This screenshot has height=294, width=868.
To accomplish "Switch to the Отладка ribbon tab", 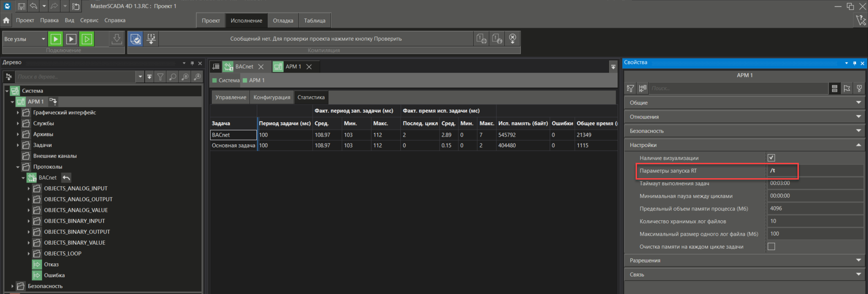I will coord(283,21).
